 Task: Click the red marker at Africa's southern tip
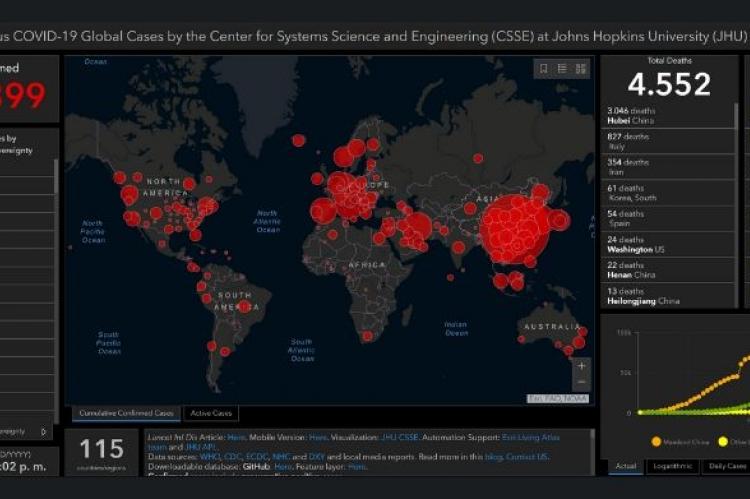[x=367, y=336]
